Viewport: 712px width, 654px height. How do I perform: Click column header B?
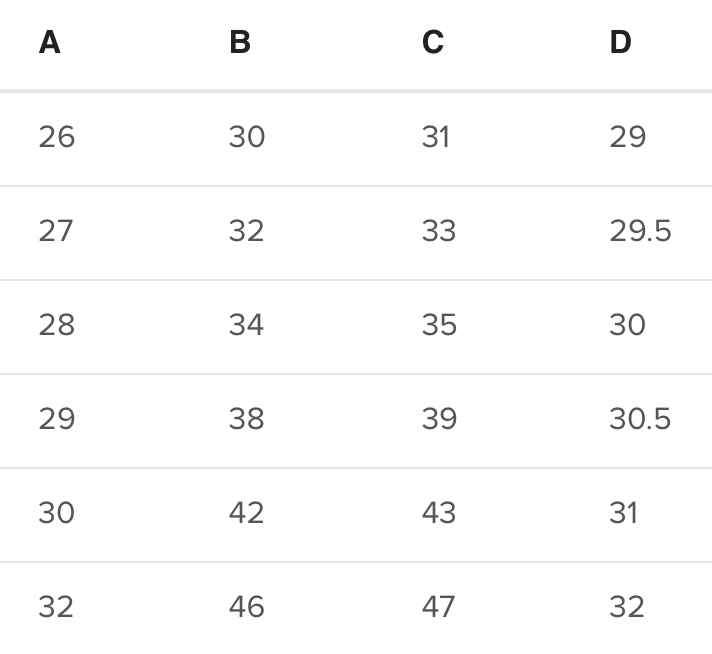coord(240,42)
